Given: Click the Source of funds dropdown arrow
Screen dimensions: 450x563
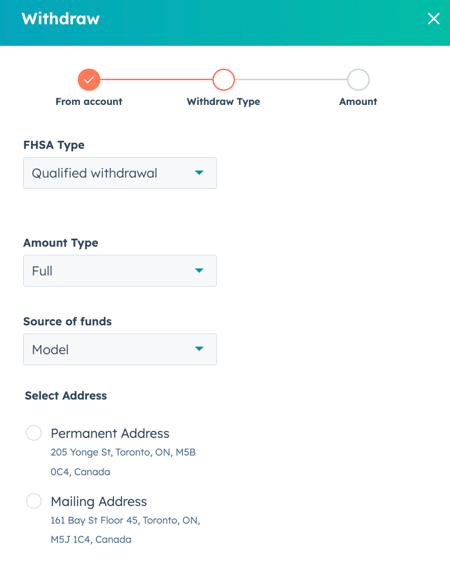Looking at the screenshot, I should click(x=199, y=349).
